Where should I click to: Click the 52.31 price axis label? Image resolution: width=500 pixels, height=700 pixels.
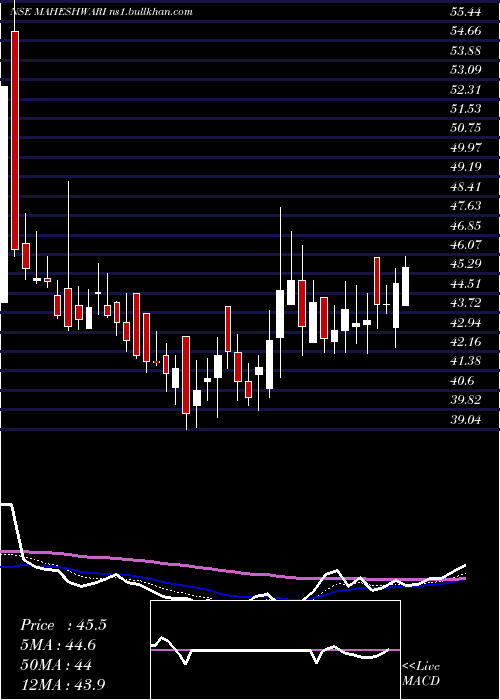click(x=466, y=89)
